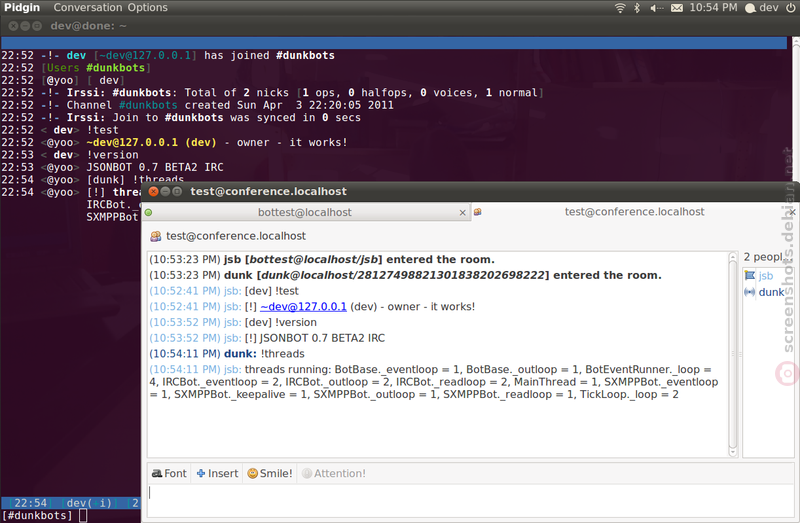This screenshot has width=800, height=523.
Task: Open the Insert menu
Action: [217, 474]
